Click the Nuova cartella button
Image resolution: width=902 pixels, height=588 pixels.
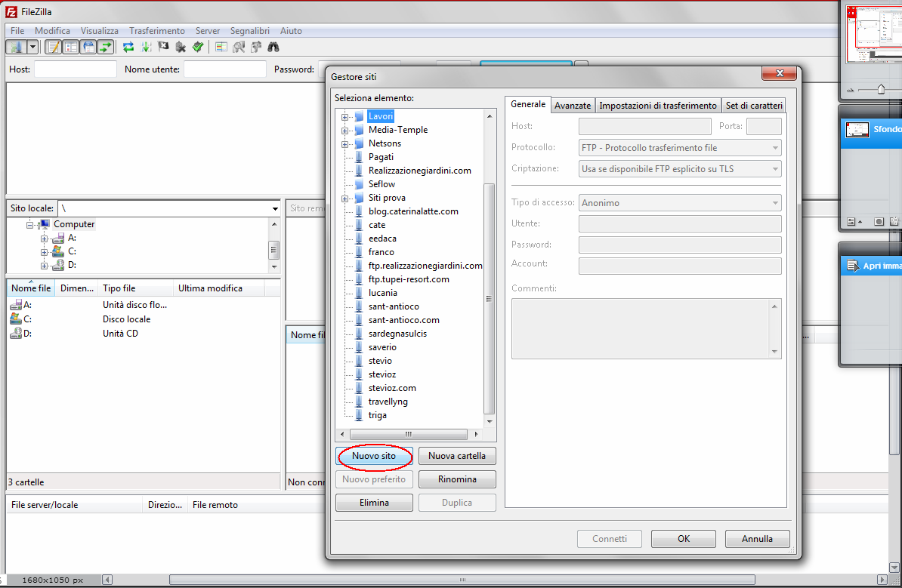pos(457,456)
